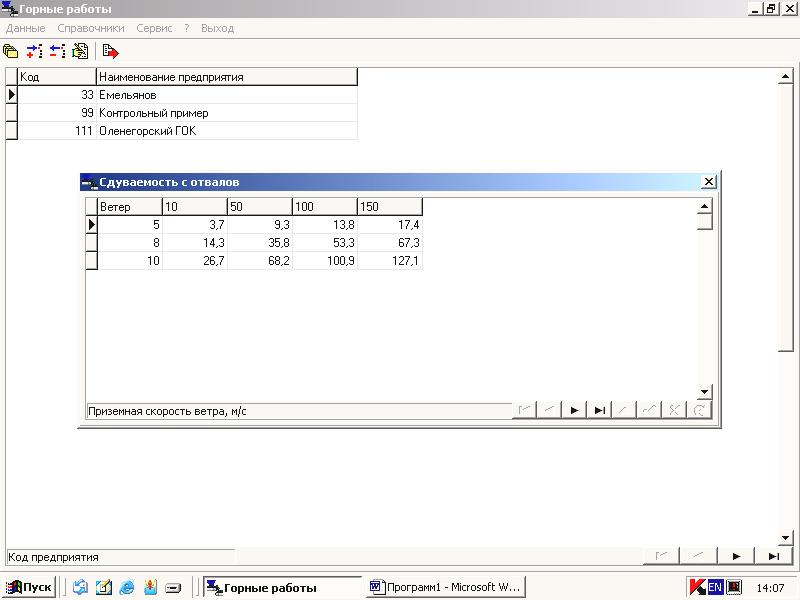Go to next record in Сдуваемость navigator
800x600 pixels.
pyautogui.click(x=574, y=410)
